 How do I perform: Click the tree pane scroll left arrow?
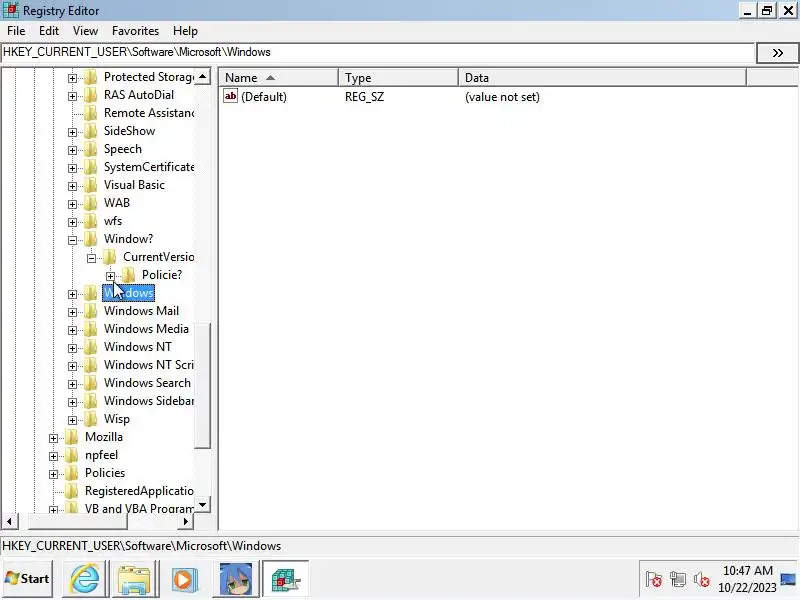9,521
